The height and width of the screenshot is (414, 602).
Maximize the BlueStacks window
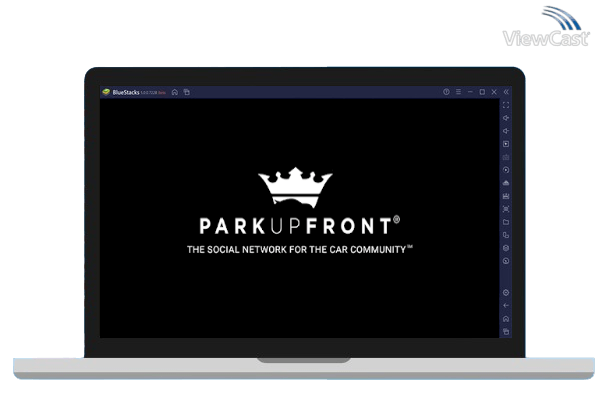click(x=482, y=92)
